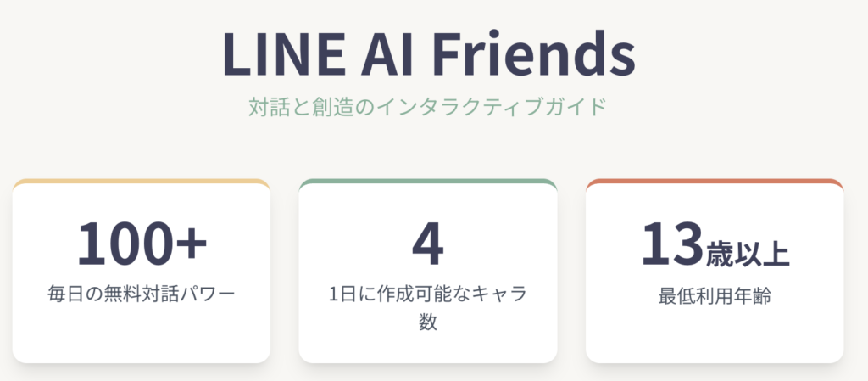Image resolution: width=868 pixels, height=381 pixels.
Task: Open the card showing the number 4
Action: [x=428, y=271]
